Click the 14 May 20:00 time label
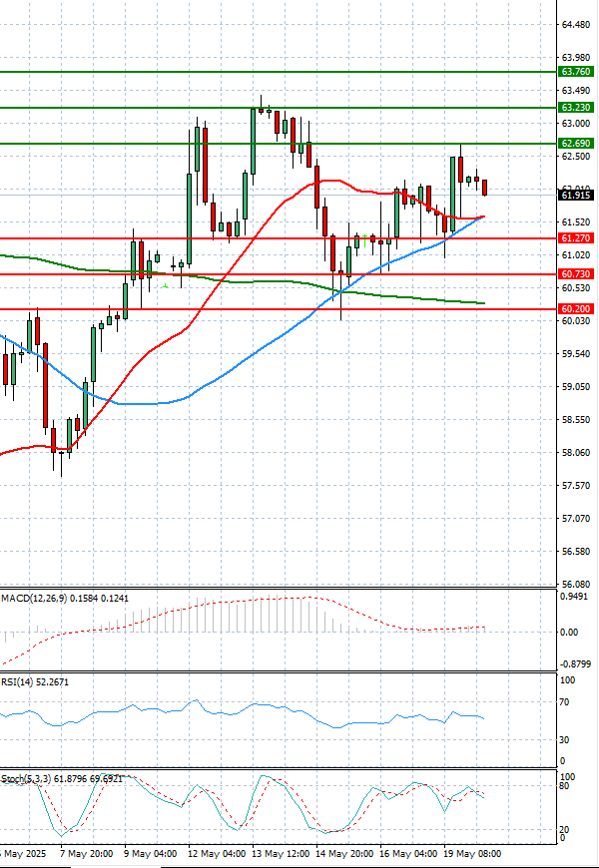Viewport: 599px width, 868px height. coord(345,853)
